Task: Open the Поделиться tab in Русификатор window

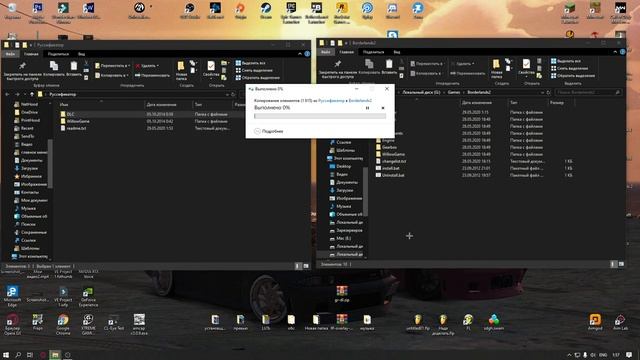Action: click(58, 54)
